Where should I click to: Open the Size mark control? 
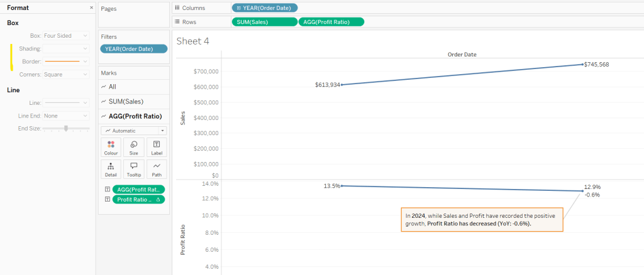point(133,148)
